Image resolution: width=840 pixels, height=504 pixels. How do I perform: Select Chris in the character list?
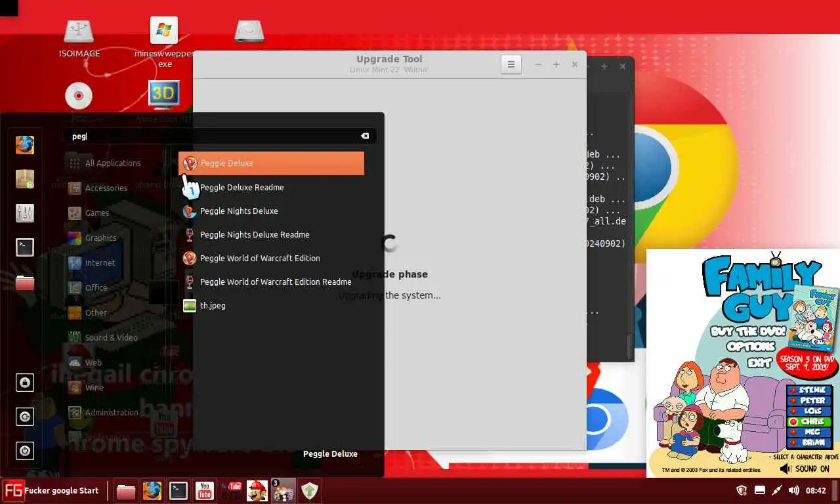(x=809, y=421)
